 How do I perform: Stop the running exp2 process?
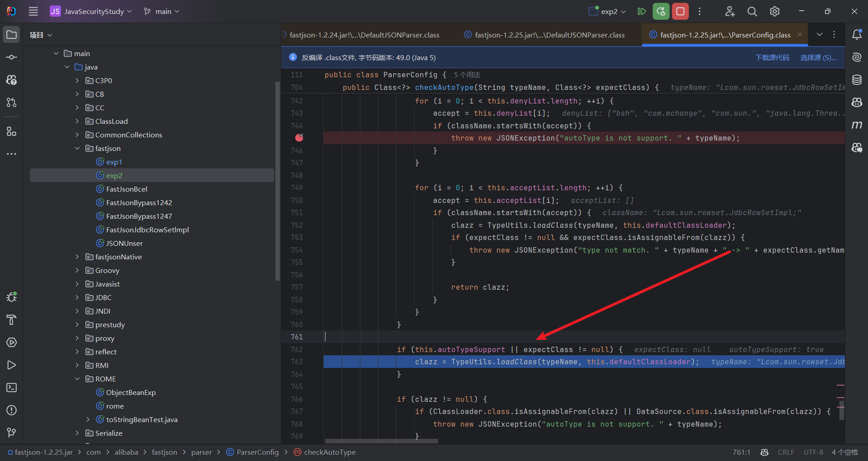[x=680, y=11]
